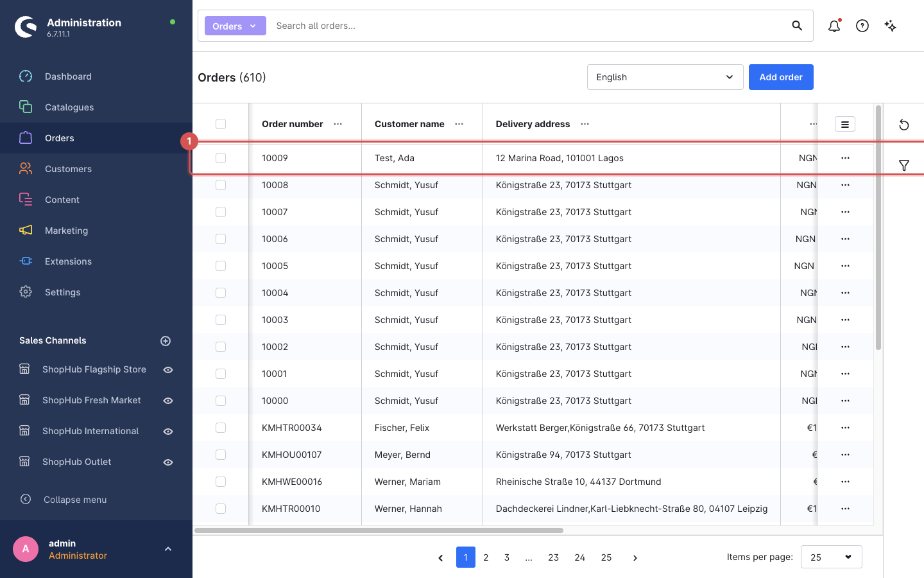Toggle ShopHub Outlet eye icon
924x578 pixels.
pos(168,462)
